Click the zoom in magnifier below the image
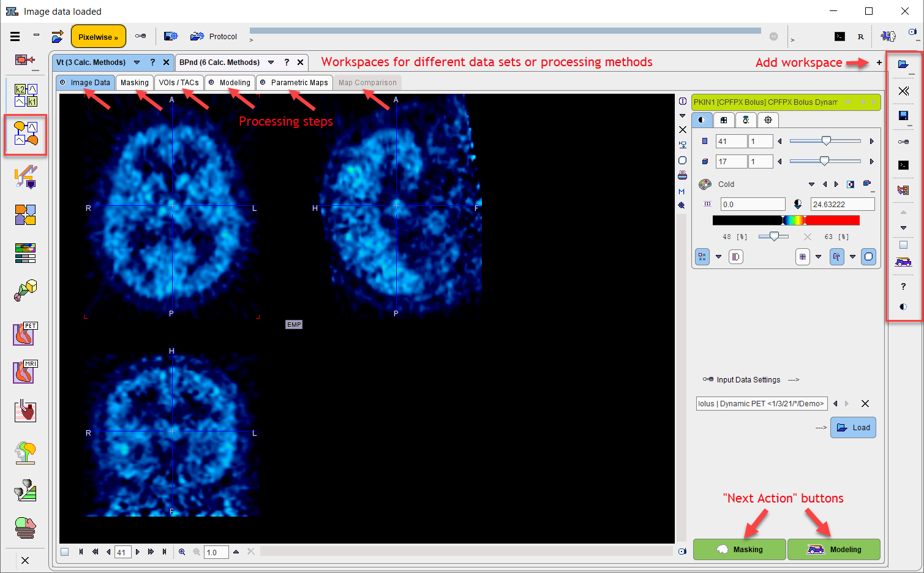Image resolution: width=924 pixels, height=573 pixels. click(182, 552)
